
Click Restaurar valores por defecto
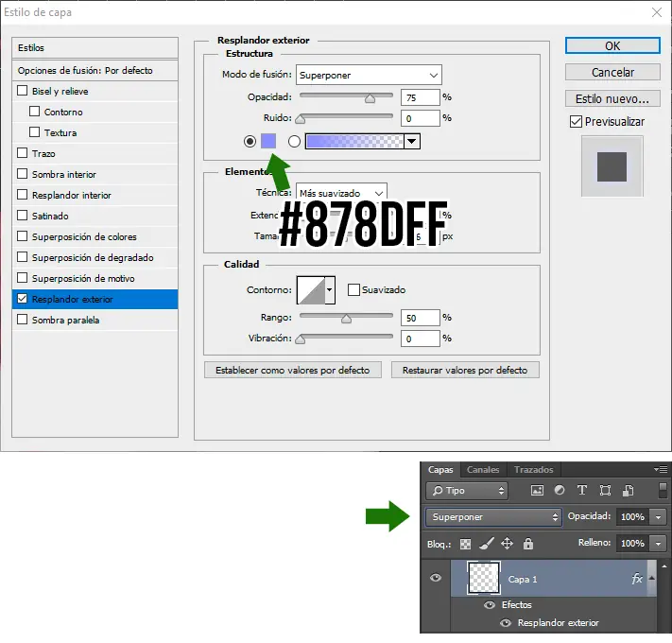[465, 370]
